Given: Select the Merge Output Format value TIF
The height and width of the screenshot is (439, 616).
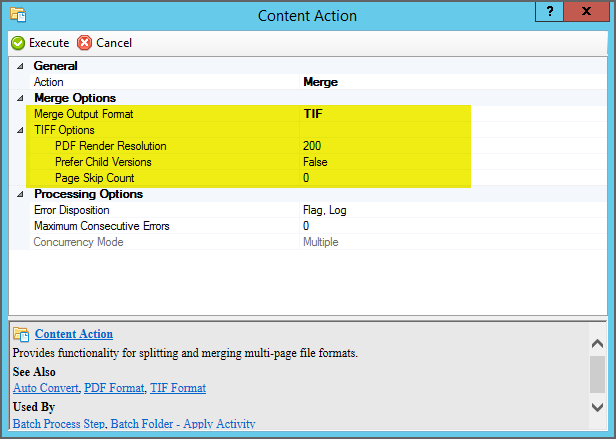Looking at the screenshot, I should 313,114.
